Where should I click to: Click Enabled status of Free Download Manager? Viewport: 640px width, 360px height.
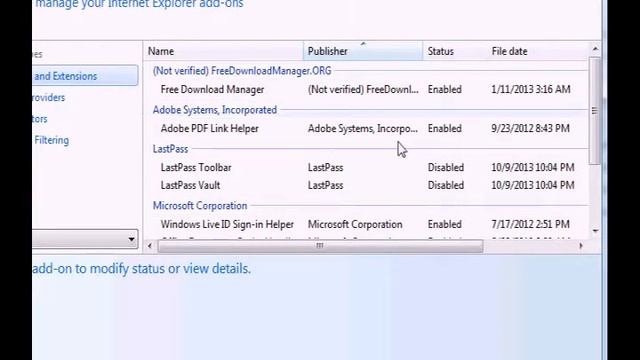[444, 89]
